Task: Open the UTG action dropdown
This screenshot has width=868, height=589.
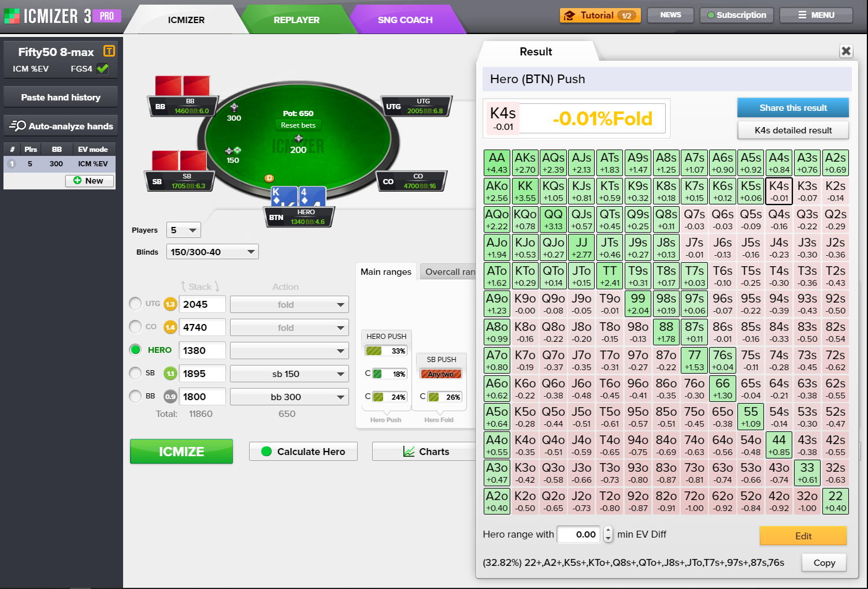Action: click(x=290, y=304)
